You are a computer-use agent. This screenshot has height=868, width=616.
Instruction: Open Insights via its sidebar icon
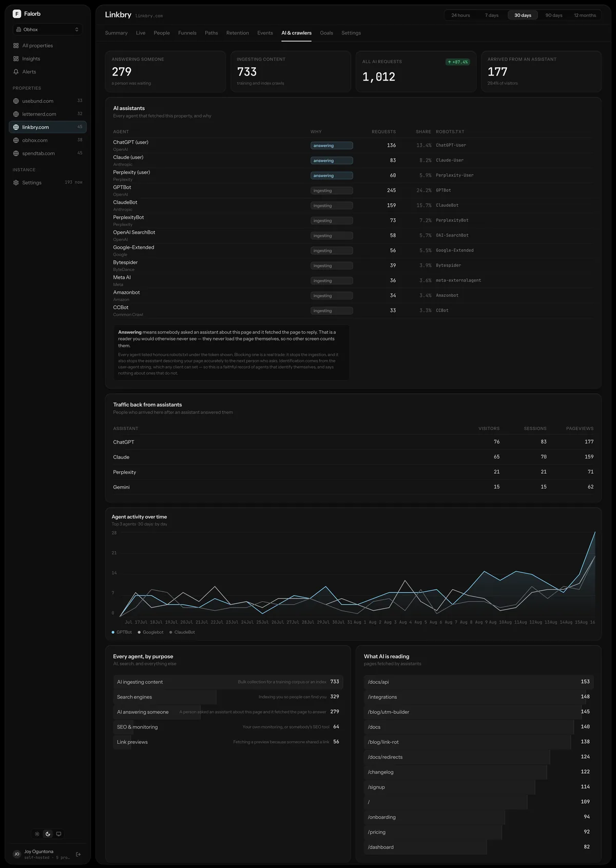(x=16, y=59)
